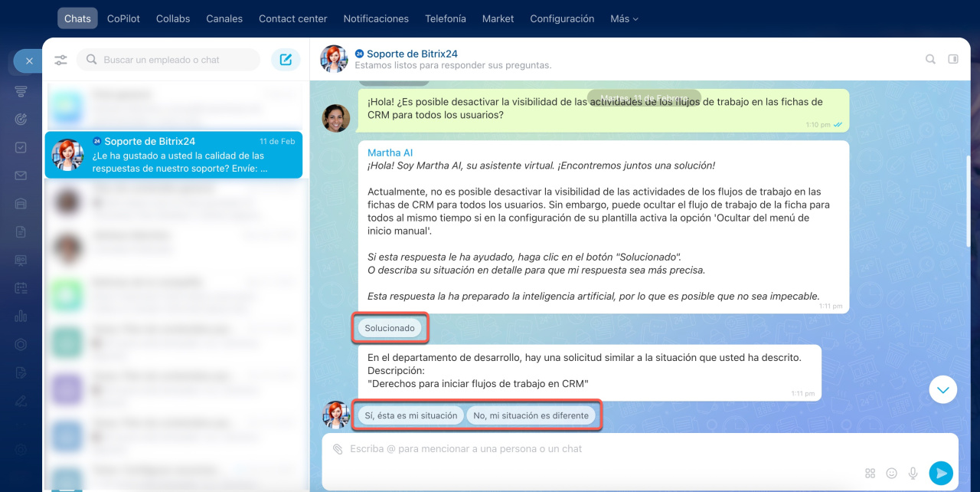This screenshot has width=980, height=492.
Task: Click 'No, mi situación es diferente' button
Action: click(x=531, y=415)
